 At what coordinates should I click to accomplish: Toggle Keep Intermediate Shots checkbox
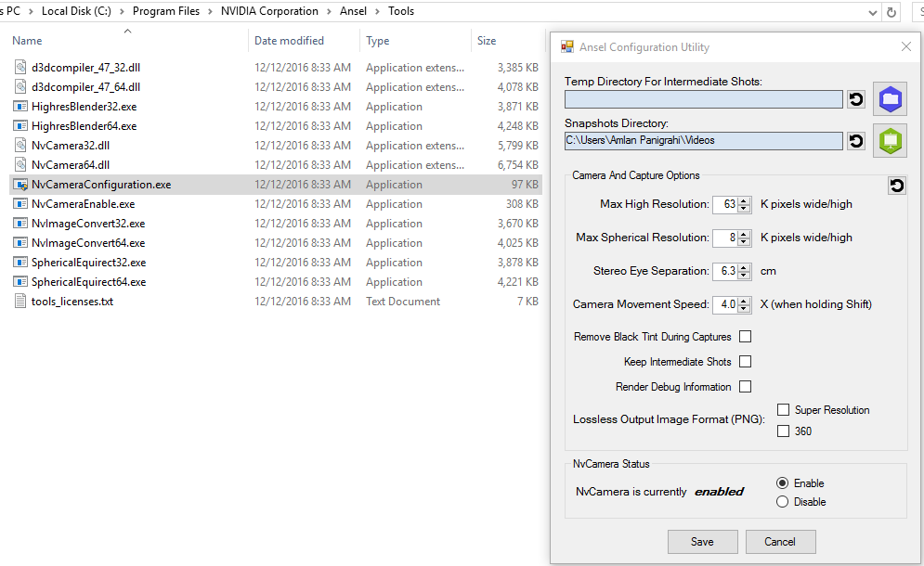746,362
